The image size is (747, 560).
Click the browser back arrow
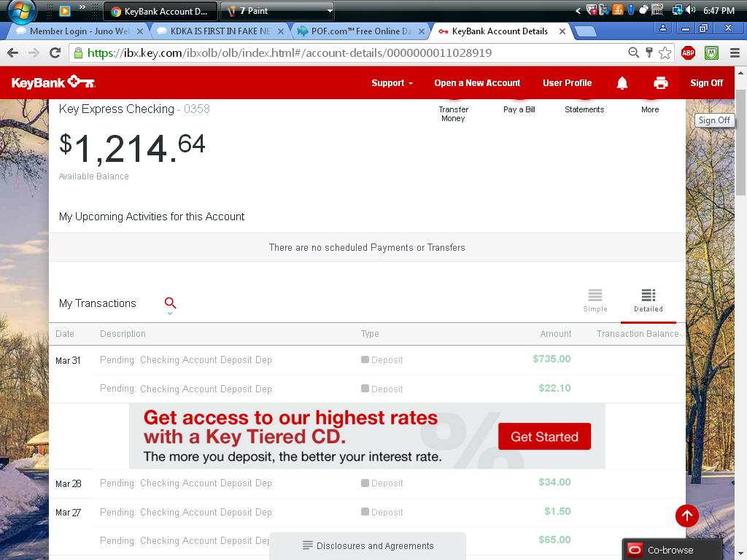(x=13, y=52)
